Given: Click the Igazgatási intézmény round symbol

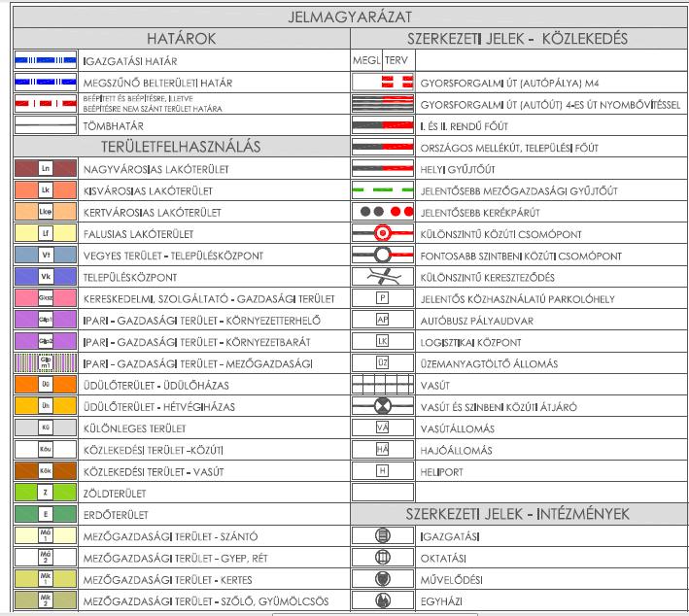Looking at the screenshot, I should (383, 535).
